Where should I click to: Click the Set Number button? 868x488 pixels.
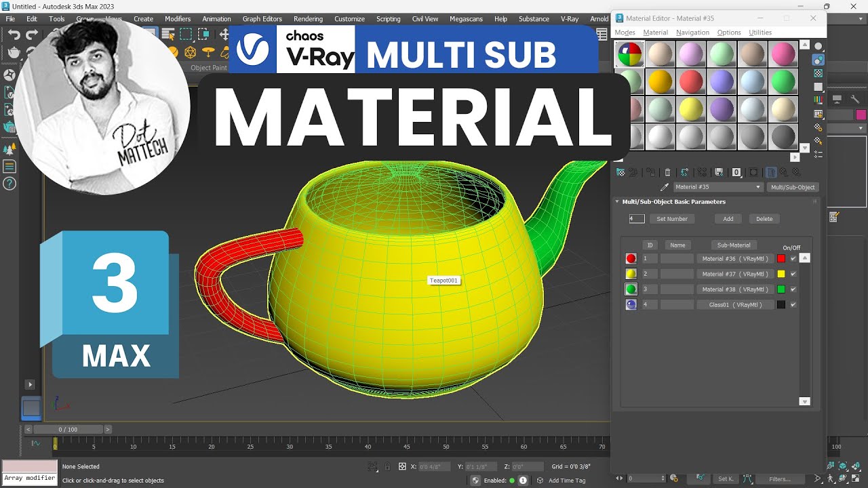[672, 219]
